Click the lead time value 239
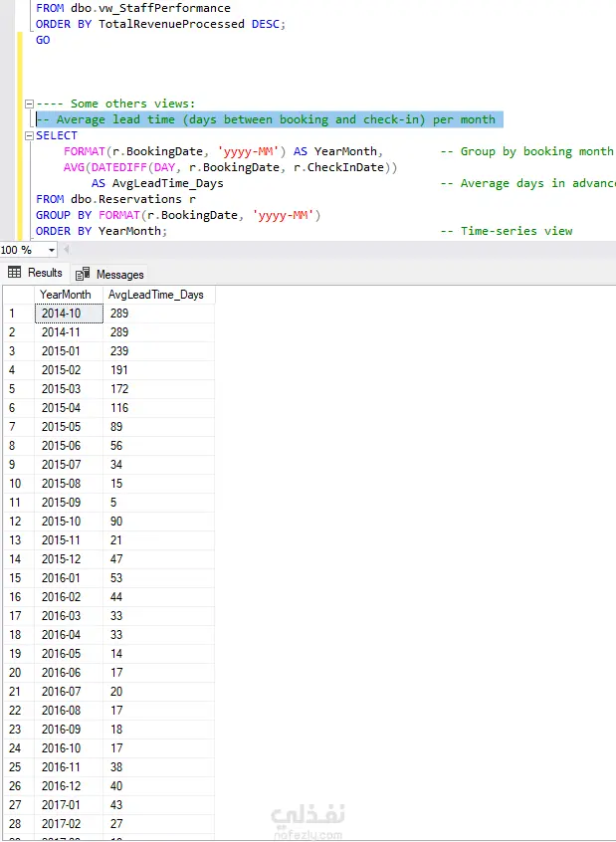 pyautogui.click(x=158, y=351)
